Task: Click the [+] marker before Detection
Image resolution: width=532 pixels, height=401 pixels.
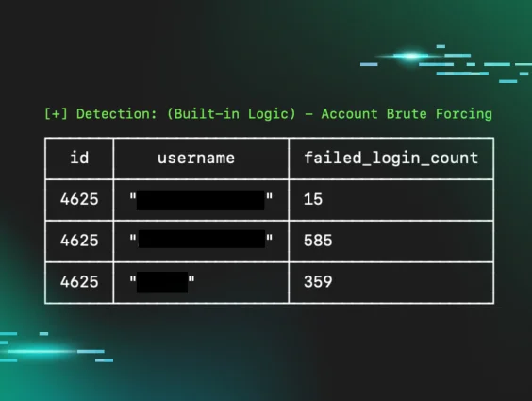Action: tap(56, 114)
